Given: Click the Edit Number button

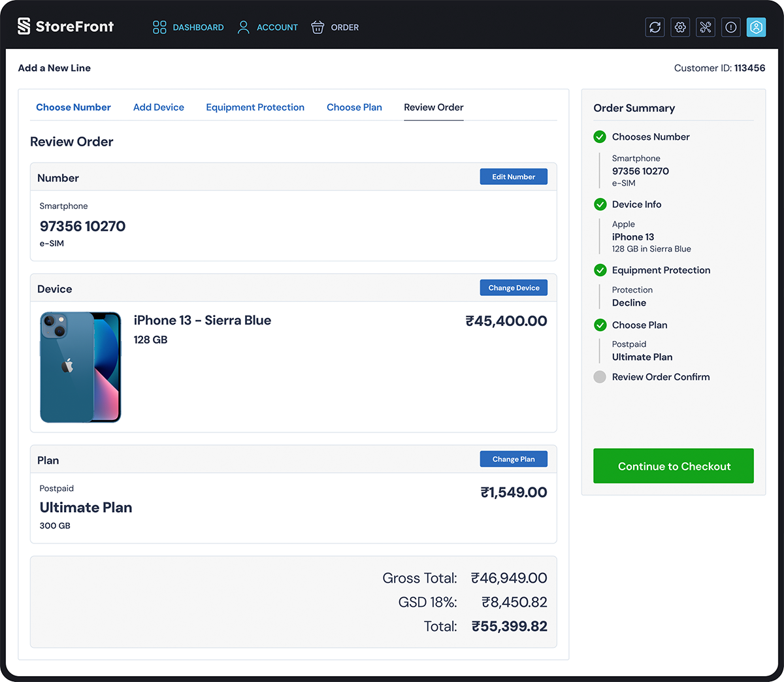Looking at the screenshot, I should (514, 176).
